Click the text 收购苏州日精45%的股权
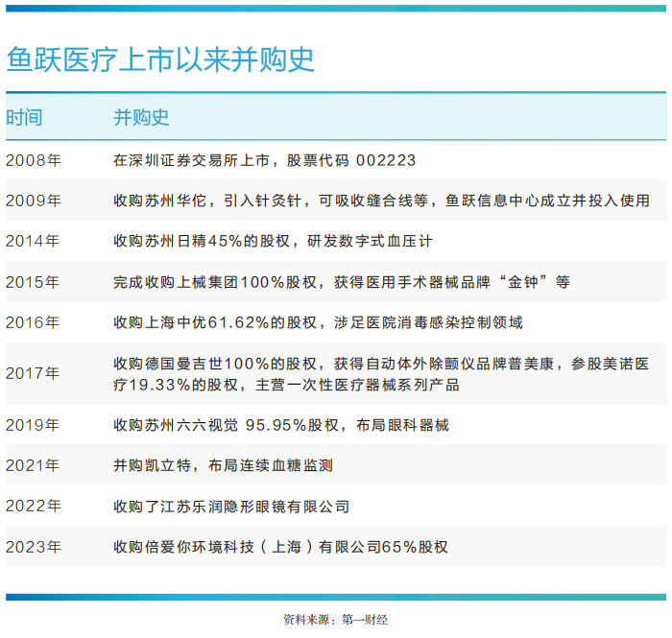This screenshot has width=672, height=638. 202,241
